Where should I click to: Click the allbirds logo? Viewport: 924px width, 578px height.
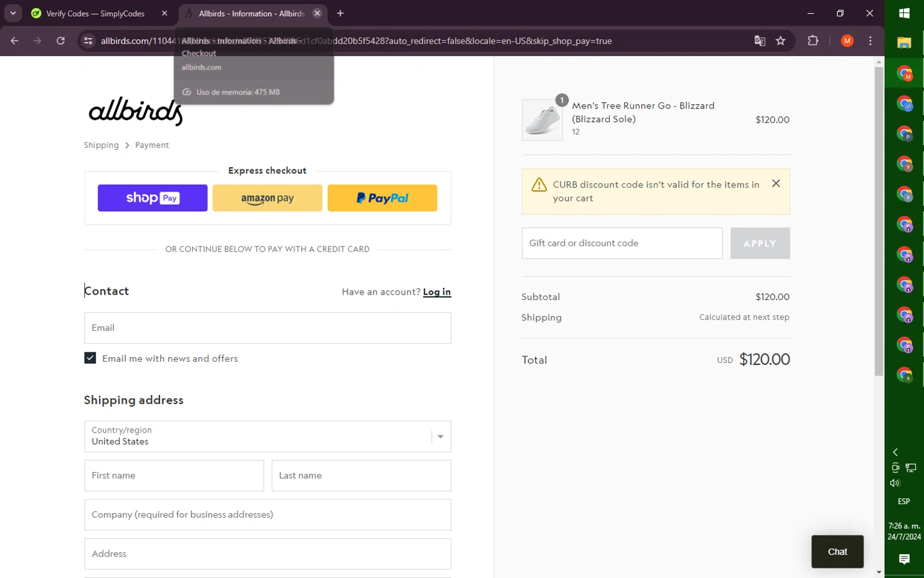[136, 112]
